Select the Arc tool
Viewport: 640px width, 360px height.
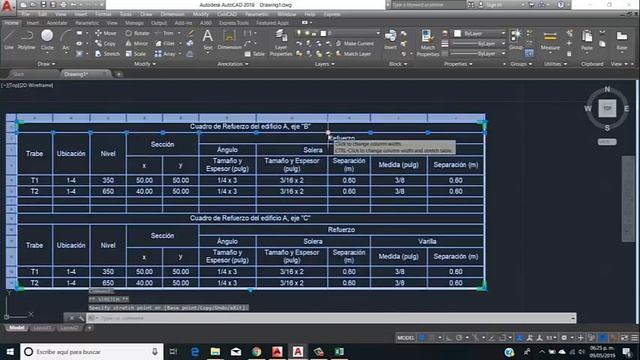pyautogui.click(x=65, y=40)
